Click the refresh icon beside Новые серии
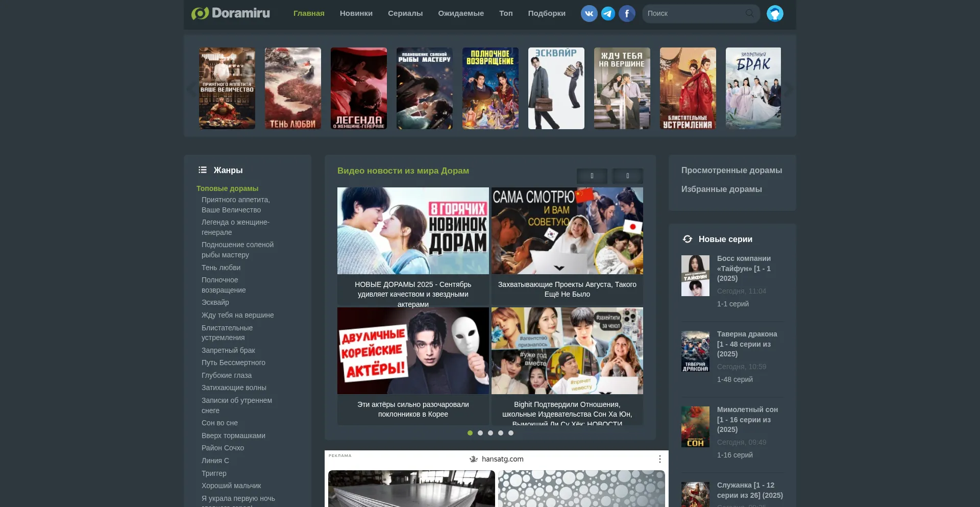The image size is (980, 507). (x=688, y=239)
